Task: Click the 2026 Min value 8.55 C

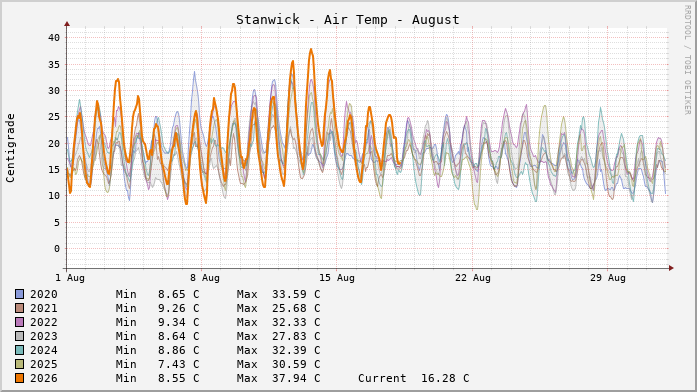Action: (178, 378)
